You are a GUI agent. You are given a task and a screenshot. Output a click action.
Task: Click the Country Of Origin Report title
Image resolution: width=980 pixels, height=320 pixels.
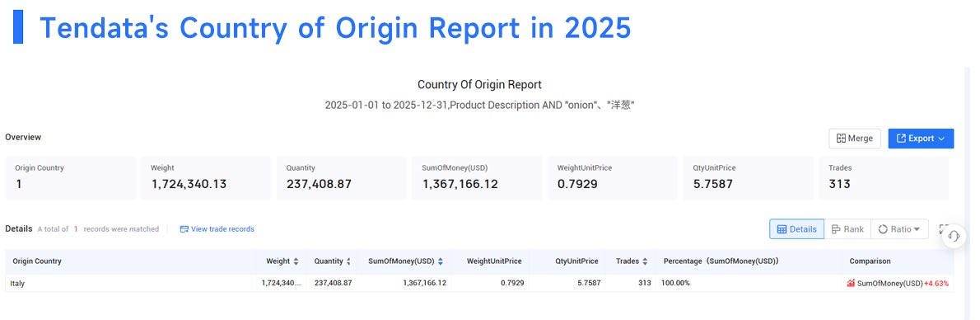click(479, 85)
